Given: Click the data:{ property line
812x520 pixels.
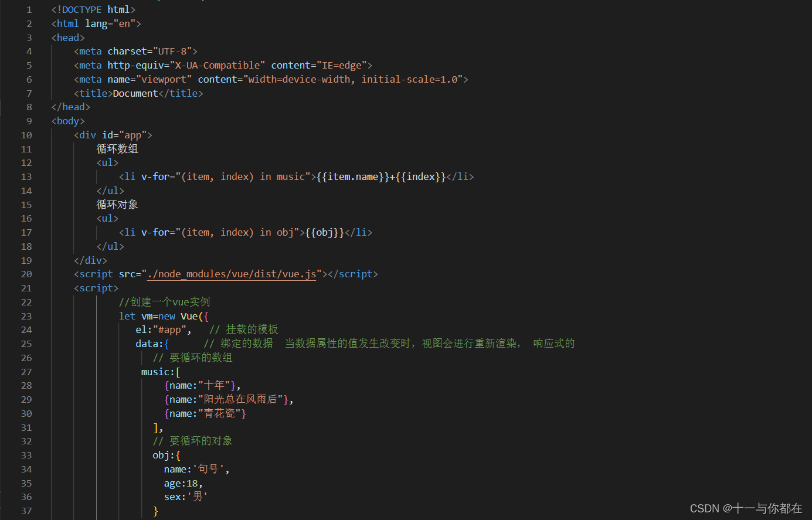Looking at the screenshot, I should tap(152, 344).
